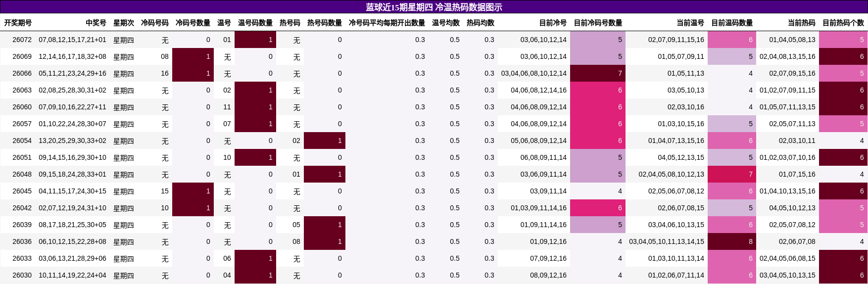
Task: Click the 目前温码数量 column header
Action: (x=732, y=23)
